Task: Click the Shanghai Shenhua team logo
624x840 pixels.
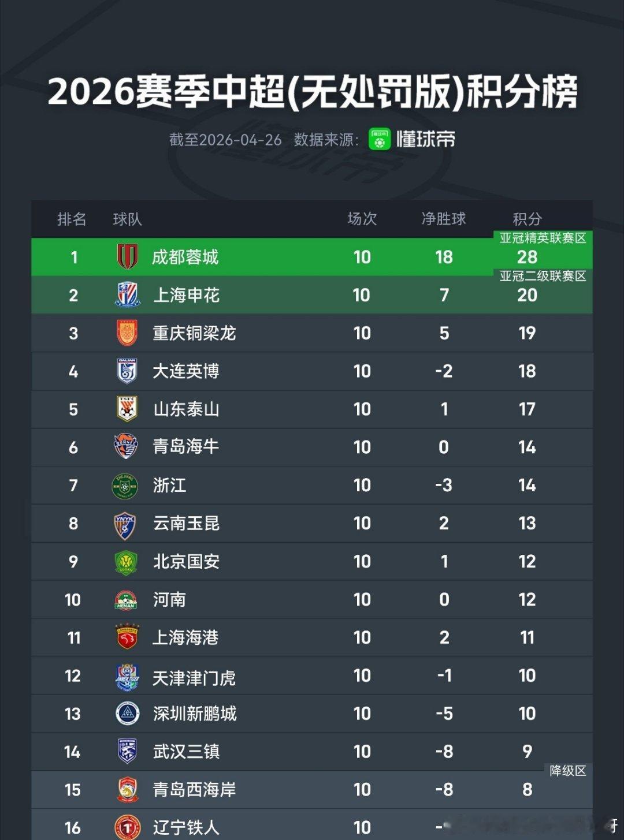Action: (x=127, y=295)
